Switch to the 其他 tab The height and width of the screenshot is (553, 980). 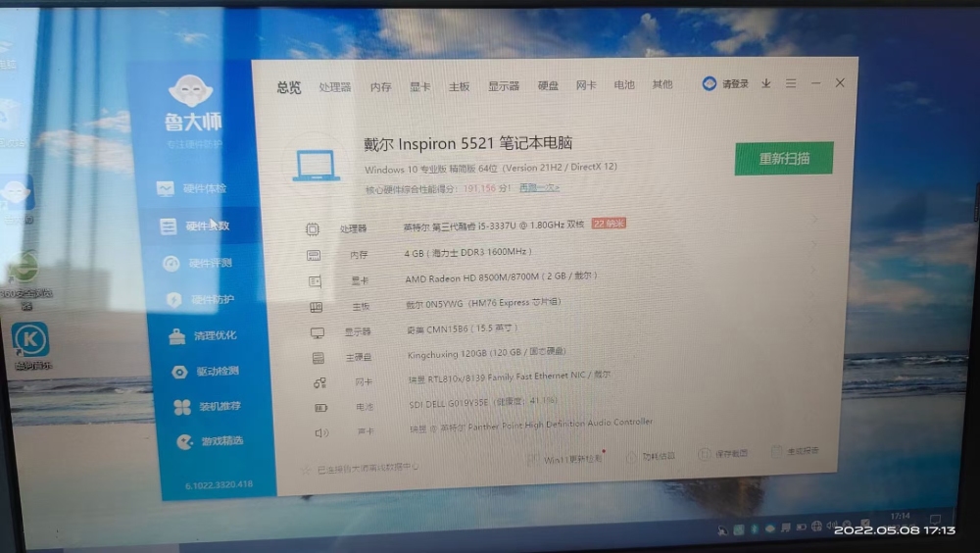(x=662, y=83)
